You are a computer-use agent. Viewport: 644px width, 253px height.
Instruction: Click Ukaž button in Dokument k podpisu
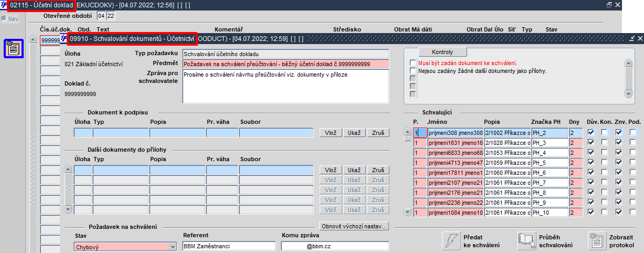354,133
